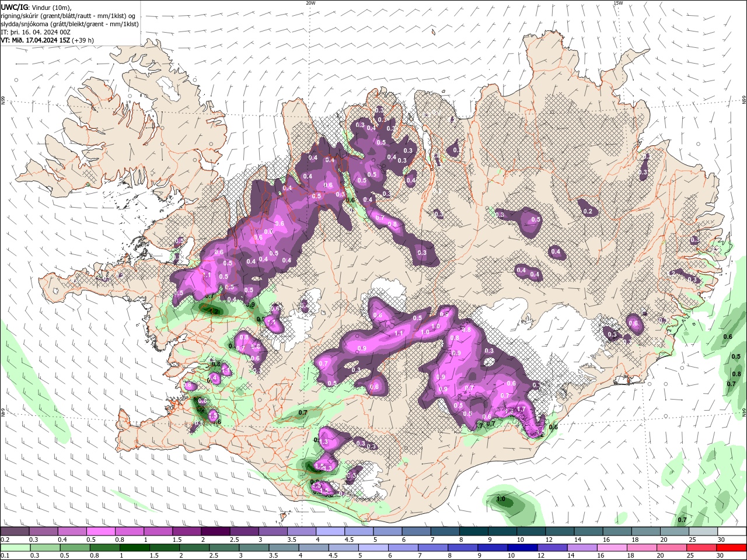Select lower legend swatch between 7 and 8
Viewport: 747px width, 560px height.
click(432, 548)
